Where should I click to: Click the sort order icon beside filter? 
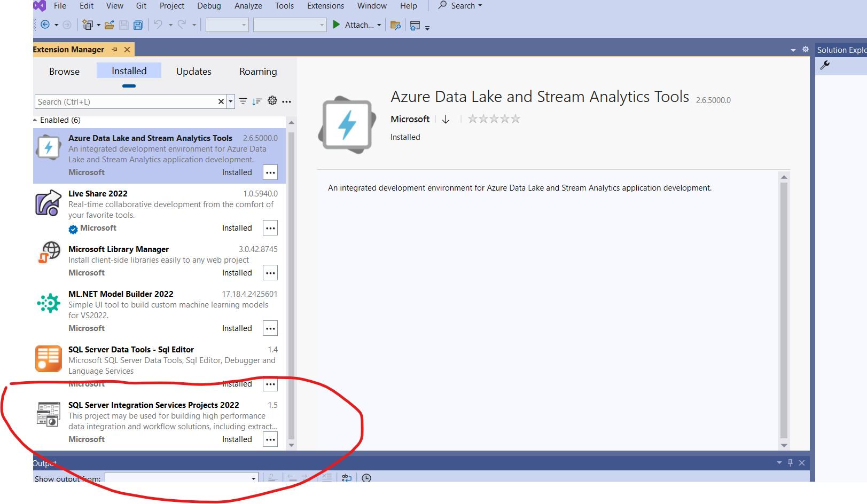point(257,101)
